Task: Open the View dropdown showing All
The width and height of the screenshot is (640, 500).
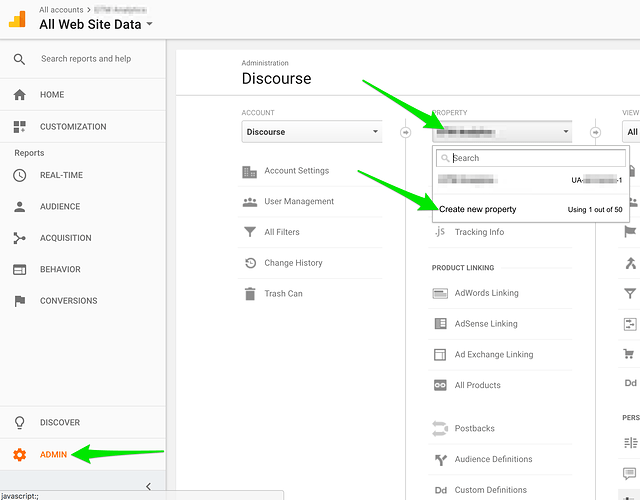Action: [x=631, y=132]
